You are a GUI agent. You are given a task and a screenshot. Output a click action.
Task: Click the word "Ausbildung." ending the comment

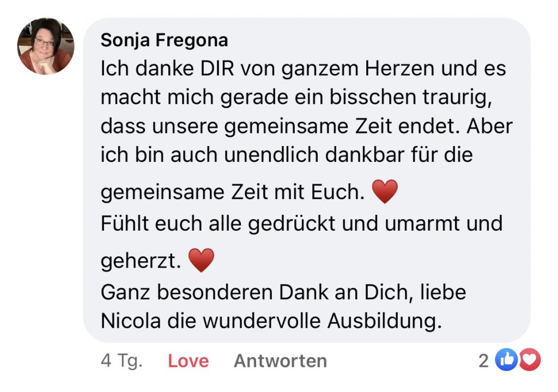tap(384, 321)
